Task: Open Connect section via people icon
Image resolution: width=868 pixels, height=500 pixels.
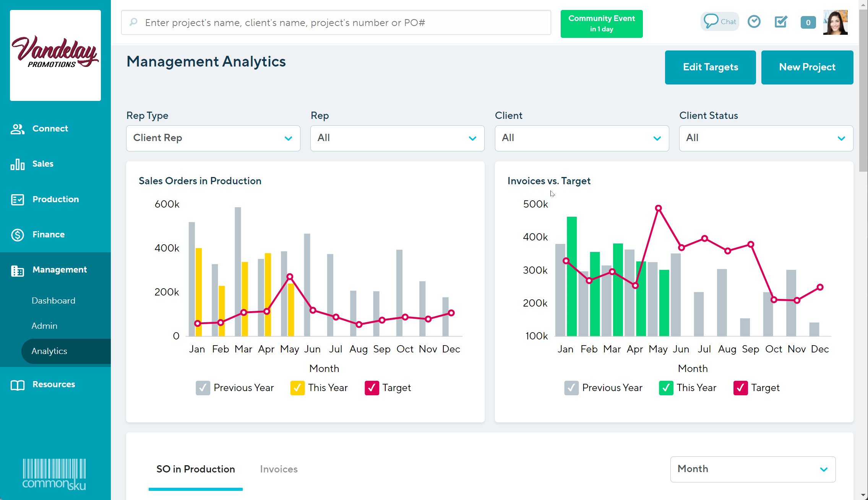Action: tap(18, 129)
